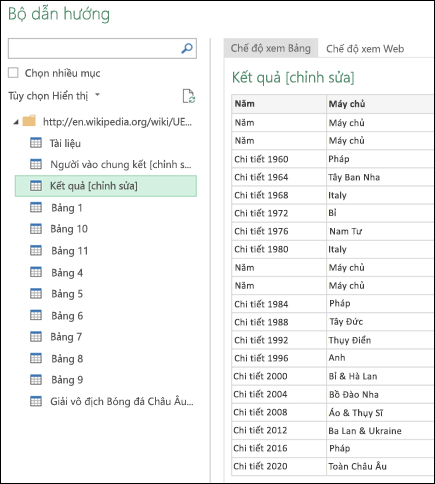Image resolution: width=435 pixels, height=484 pixels.
Task: Click table icon beside Bảng 6
Action: pos(36,315)
